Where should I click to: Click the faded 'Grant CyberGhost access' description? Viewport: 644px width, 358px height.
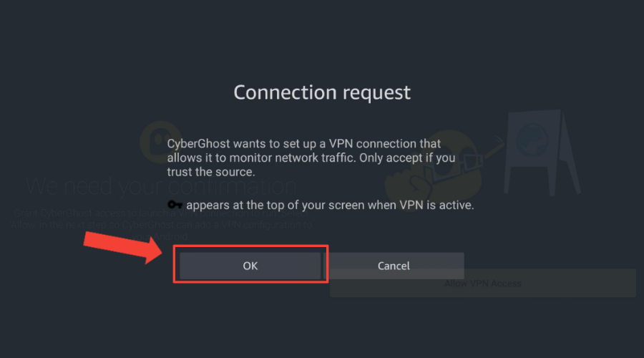(x=161, y=224)
